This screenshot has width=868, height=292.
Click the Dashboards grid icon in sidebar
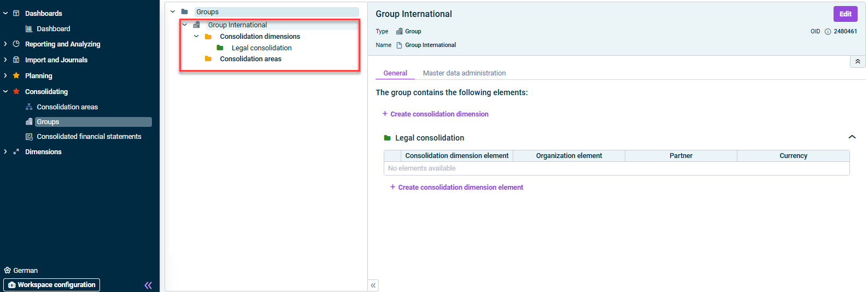pos(16,13)
